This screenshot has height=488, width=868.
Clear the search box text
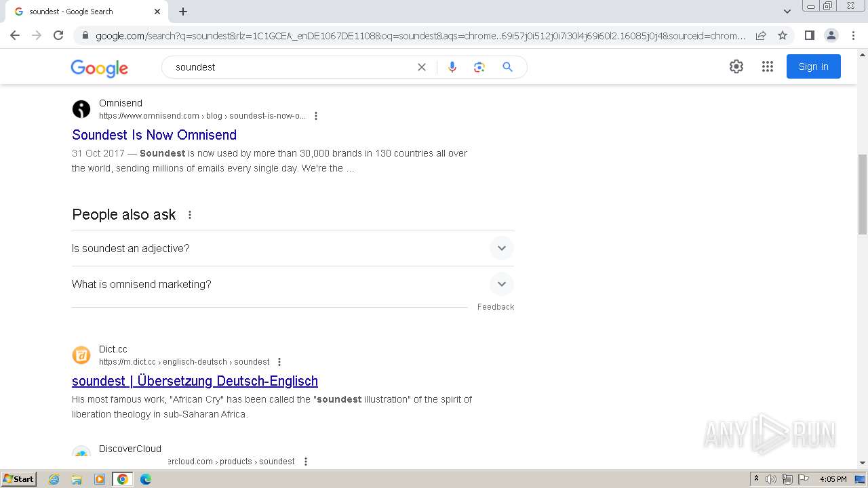pyautogui.click(x=422, y=67)
